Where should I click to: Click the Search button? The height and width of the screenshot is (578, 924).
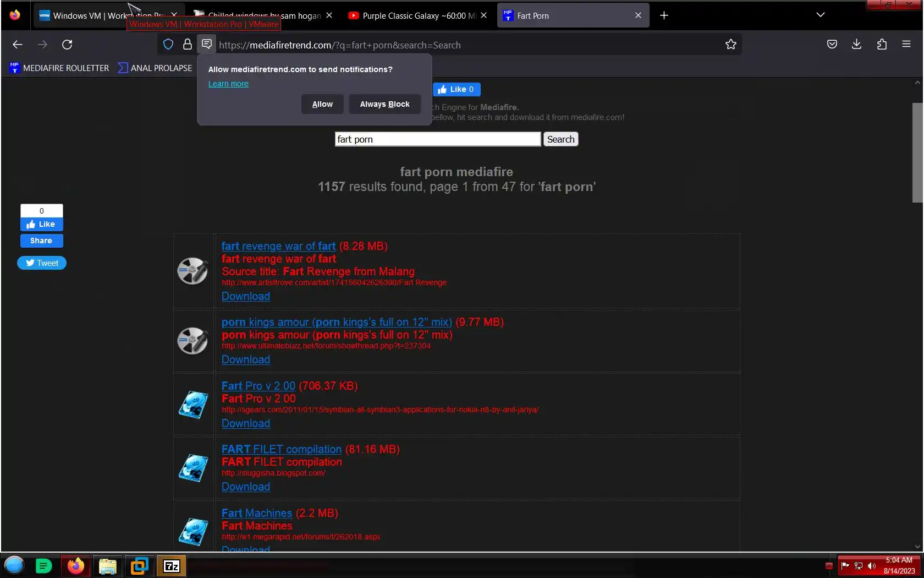[x=560, y=139]
